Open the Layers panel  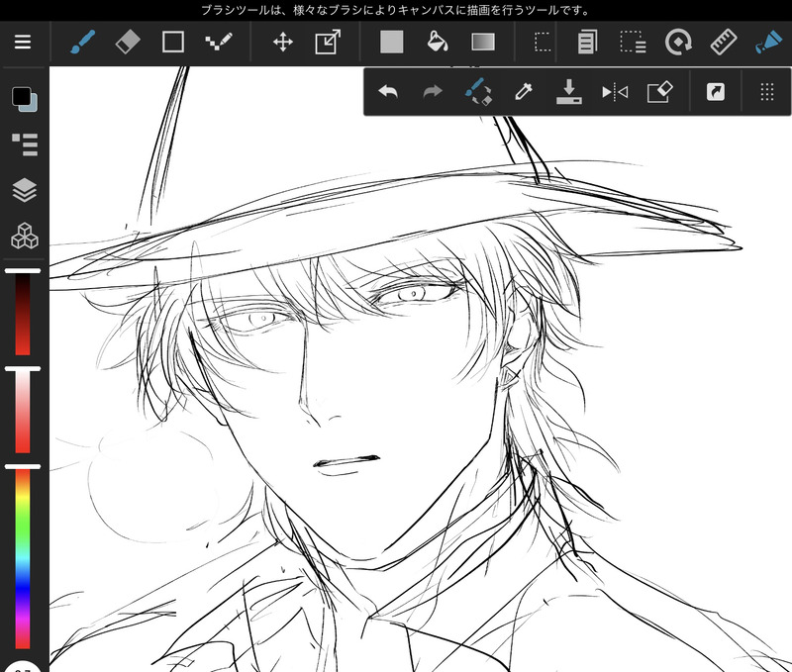pyautogui.click(x=24, y=190)
